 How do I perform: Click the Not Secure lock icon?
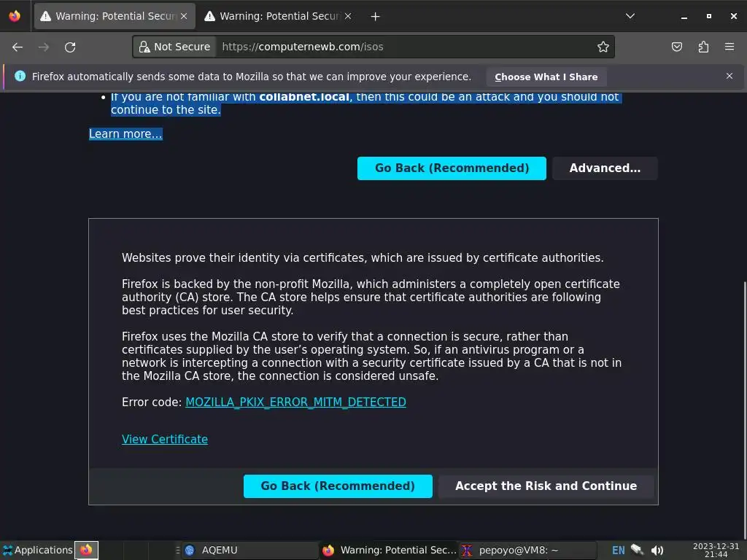144,47
